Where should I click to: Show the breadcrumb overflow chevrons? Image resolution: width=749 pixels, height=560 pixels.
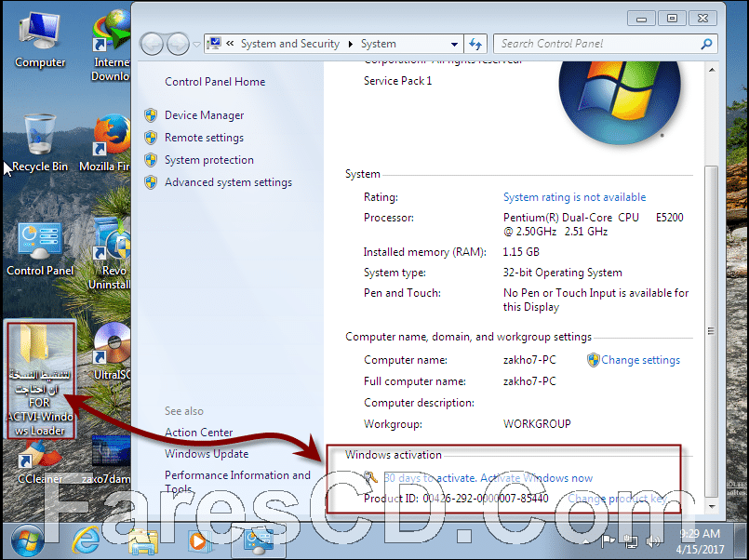coord(230,44)
